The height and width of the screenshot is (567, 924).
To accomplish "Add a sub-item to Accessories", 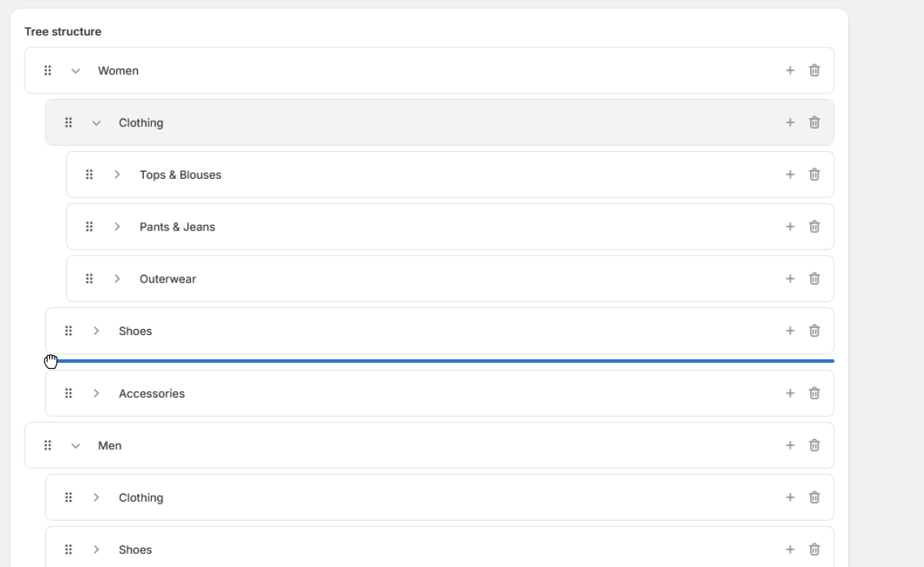I will [789, 394].
